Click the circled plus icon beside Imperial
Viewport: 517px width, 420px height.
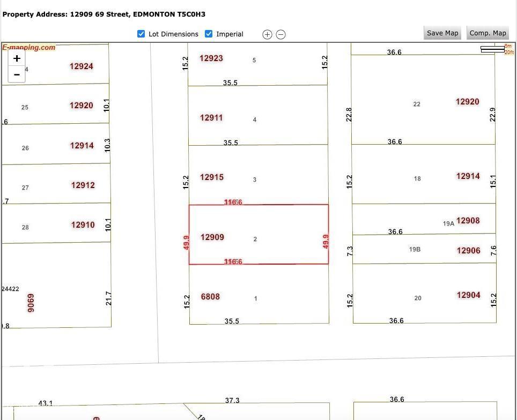pos(267,34)
